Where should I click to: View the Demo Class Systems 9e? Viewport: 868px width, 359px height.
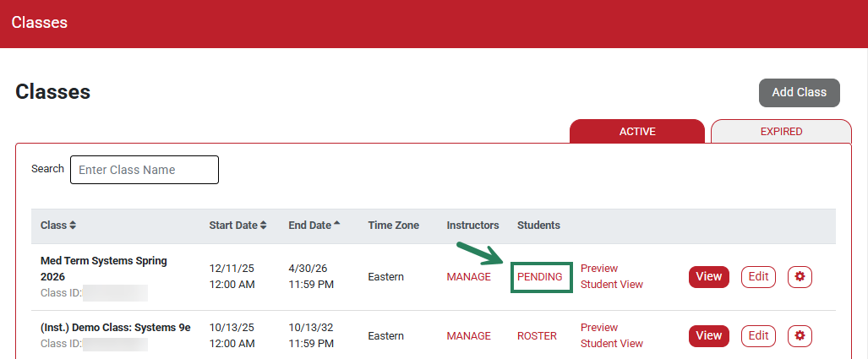pos(709,335)
